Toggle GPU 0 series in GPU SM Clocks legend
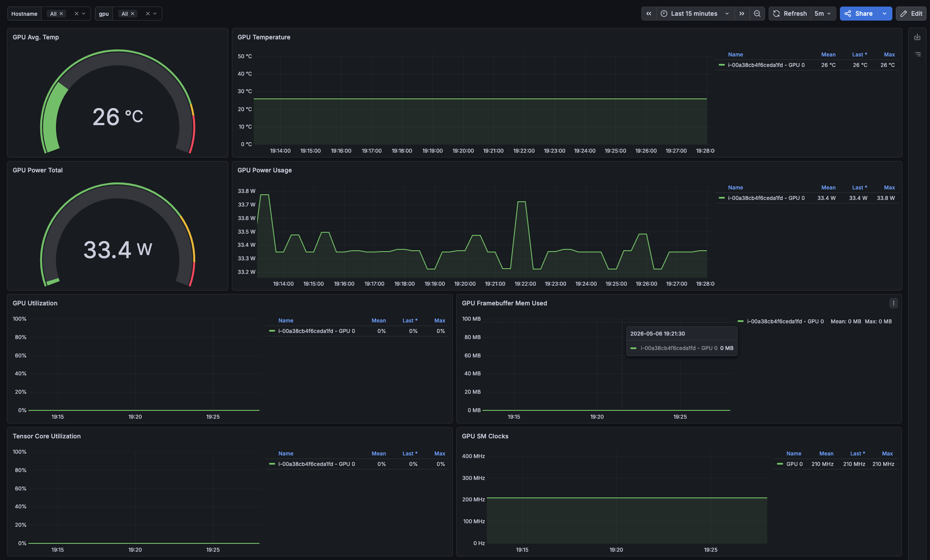 (794, 464)
